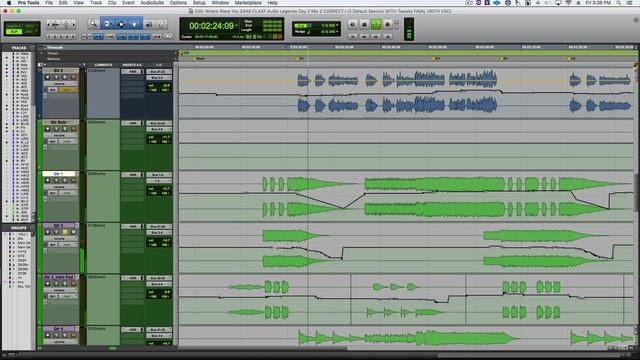This screenshot has height=360, width=640.
Task: Open the File menu
Action: click(x=49, y=3)
